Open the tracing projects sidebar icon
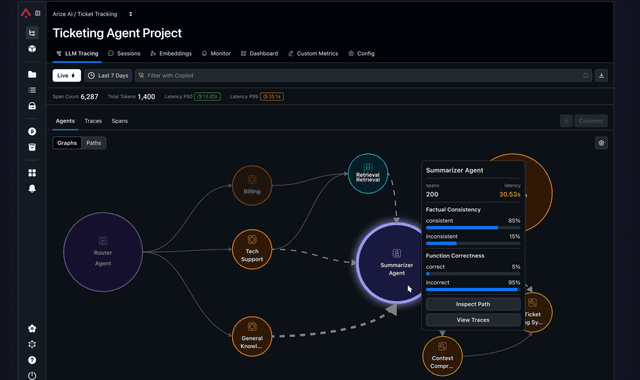Screen dimensions: 640x380 [x=32, y=33]
